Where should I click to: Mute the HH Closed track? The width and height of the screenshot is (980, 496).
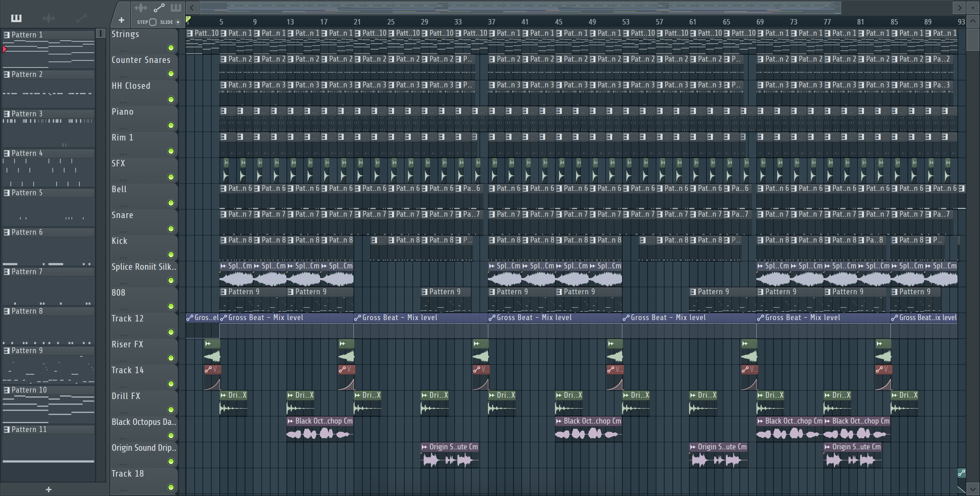171,100
